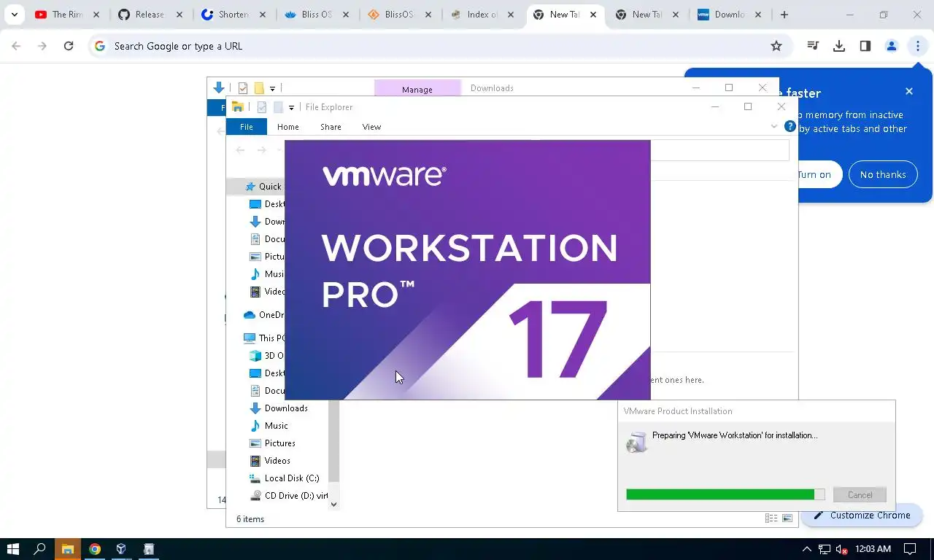Click new folder icon in Downloads title bar

258,88
